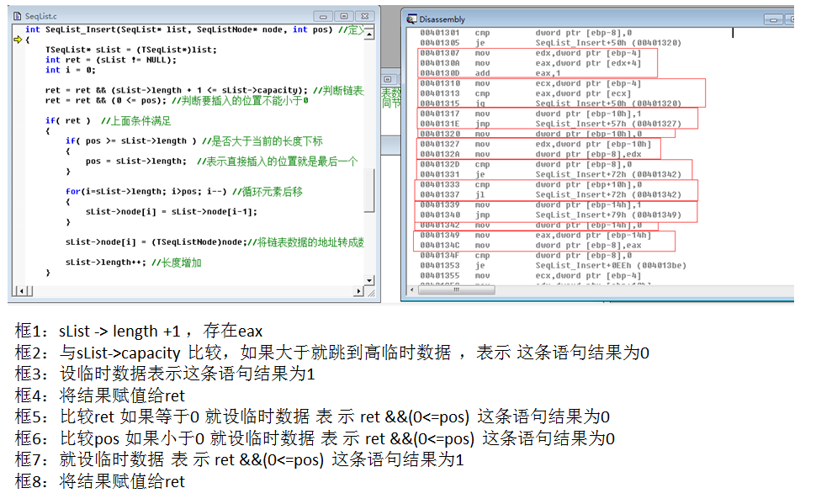Select disassembly row at address 0040134F
Viewport: 816px width, 504px height.
(x=526, y=256)
